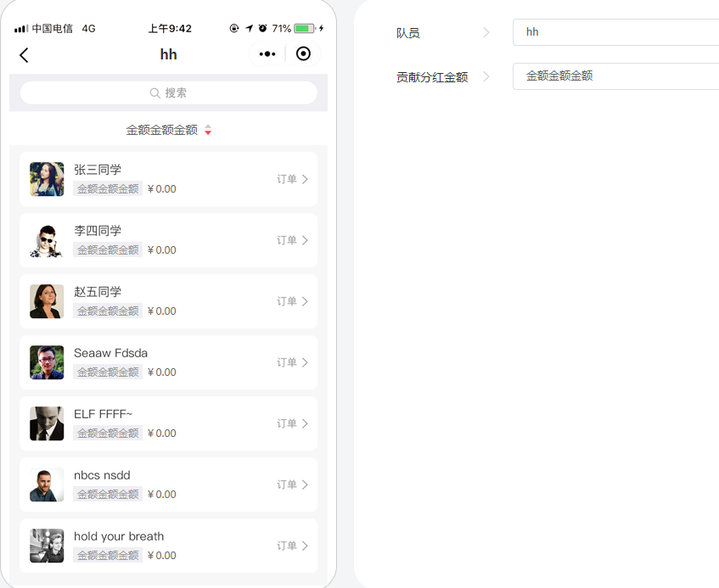Image resolution: width=719 pixels, height=588 pixels.
Task: Click the 贡献分红金额 input field
Action: (615, 76)
